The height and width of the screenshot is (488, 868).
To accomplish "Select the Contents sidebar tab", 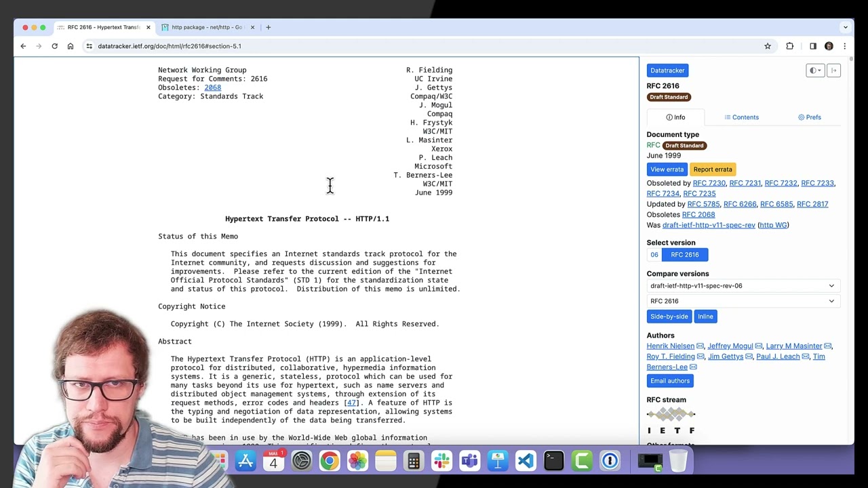I will [741, 117].
